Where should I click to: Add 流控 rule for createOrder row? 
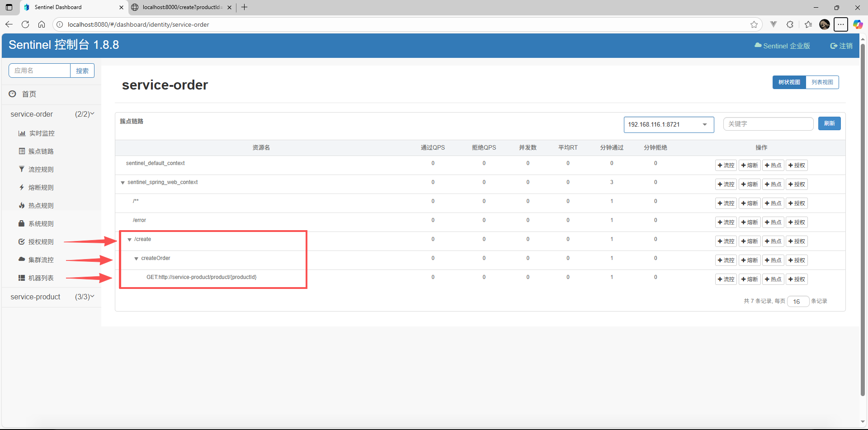pyautogui.click(x=726, y=260)
